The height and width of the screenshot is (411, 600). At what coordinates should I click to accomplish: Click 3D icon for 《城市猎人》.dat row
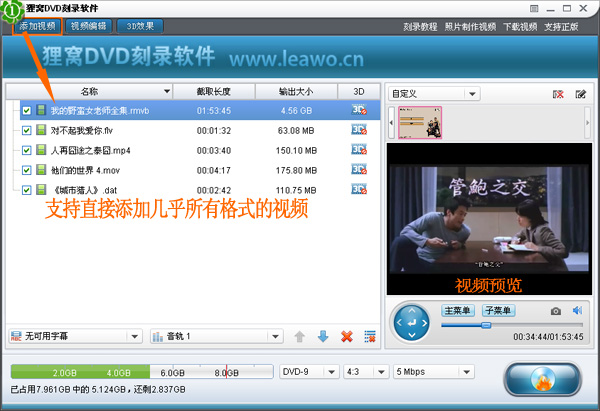(359, 189)
